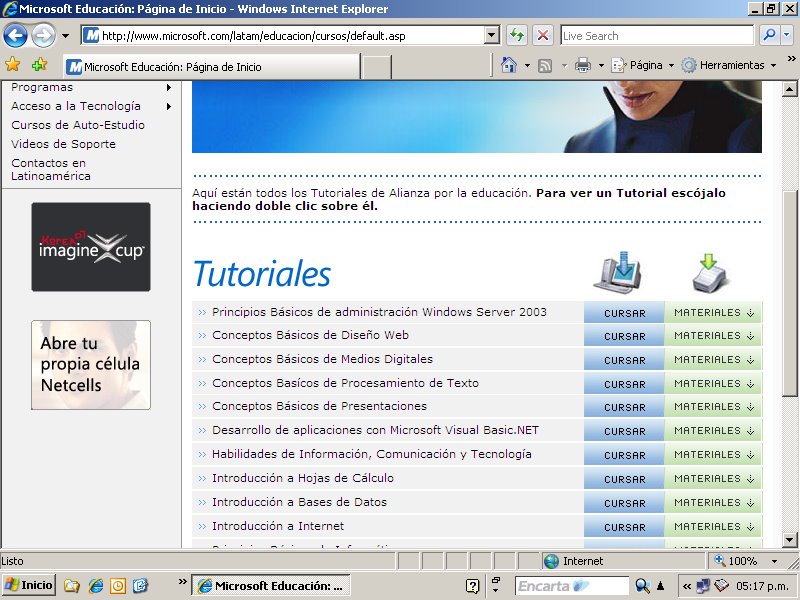Click the fourth quick launch icon beside clock

140,585
